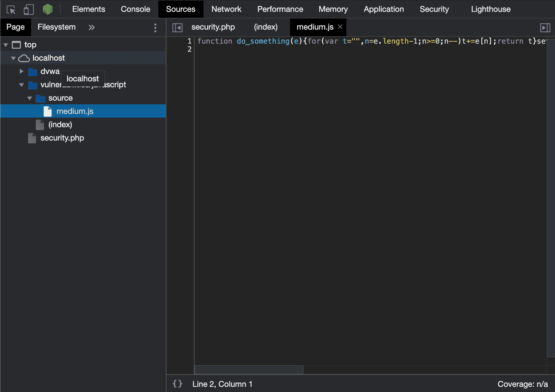The height and width of the screenshot is (392, 555).
Task: Click the Line 2, Column 1 indicator
Action: point(222,384)
